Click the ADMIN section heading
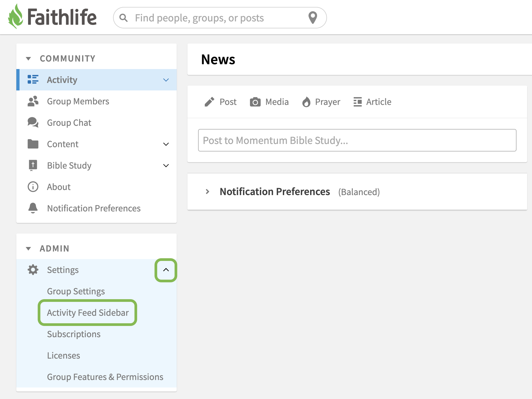Viewport: 532px width, 399px height. [x=55, y=249]
